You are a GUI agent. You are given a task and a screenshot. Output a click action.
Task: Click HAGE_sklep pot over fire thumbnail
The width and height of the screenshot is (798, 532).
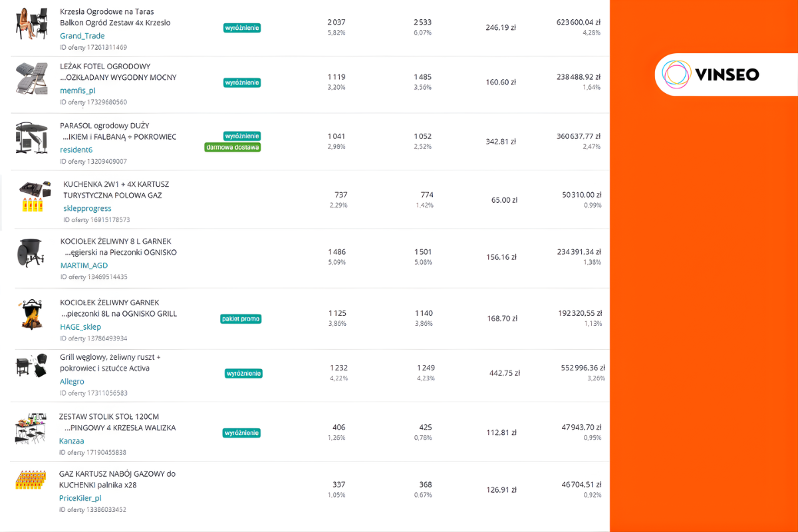pos(31,315)
